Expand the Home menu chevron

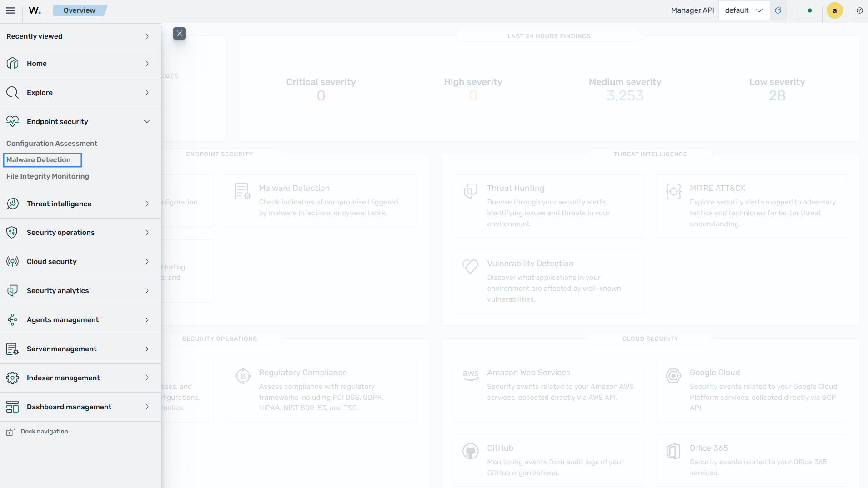coord(147,64)
